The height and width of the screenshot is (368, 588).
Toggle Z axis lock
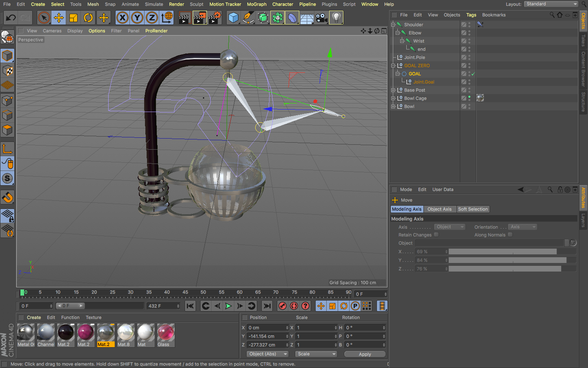152,18
